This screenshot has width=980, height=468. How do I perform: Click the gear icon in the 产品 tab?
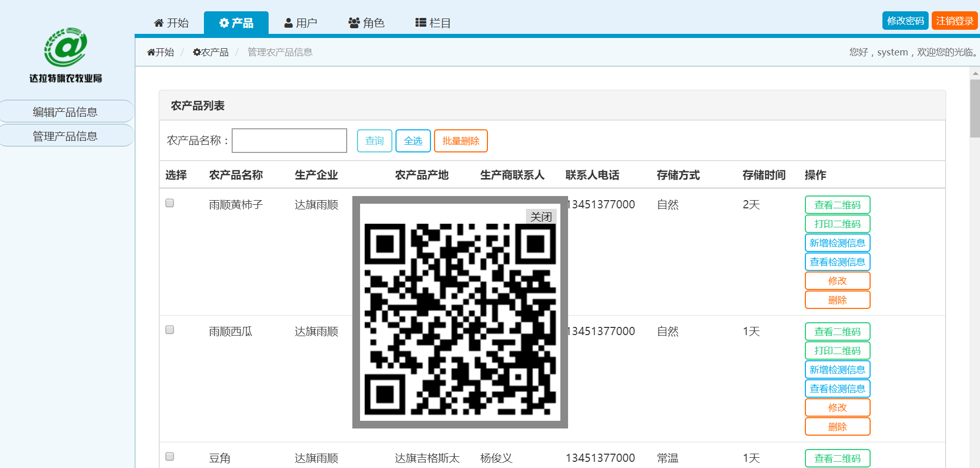point(224,23)
